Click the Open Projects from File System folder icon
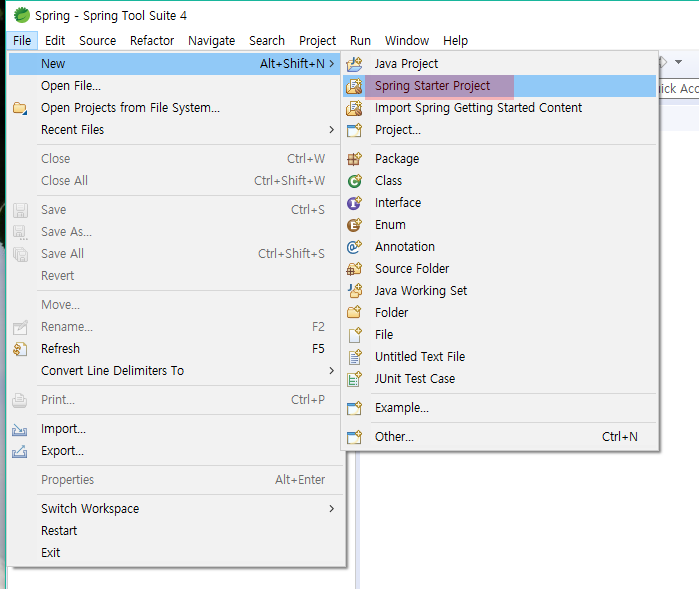Image resolution: width=699 pixels, height=589 pixels. [20, 108]
